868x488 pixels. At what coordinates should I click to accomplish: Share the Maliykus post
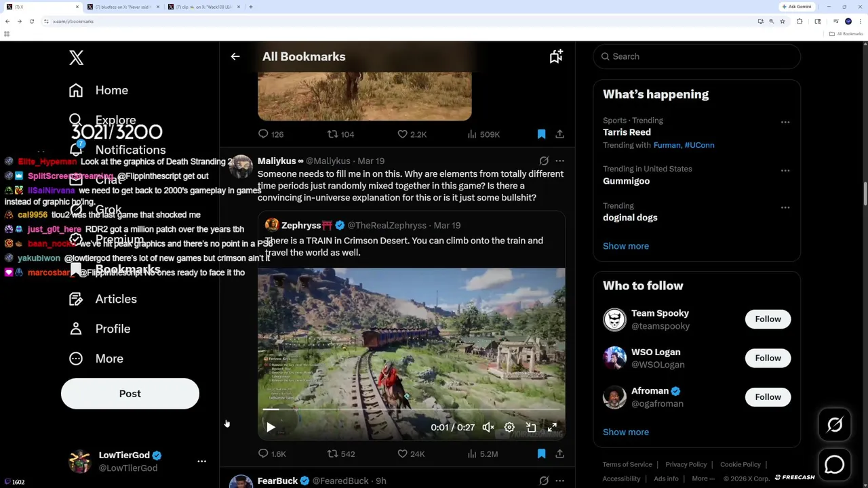(x=559, y=453)
